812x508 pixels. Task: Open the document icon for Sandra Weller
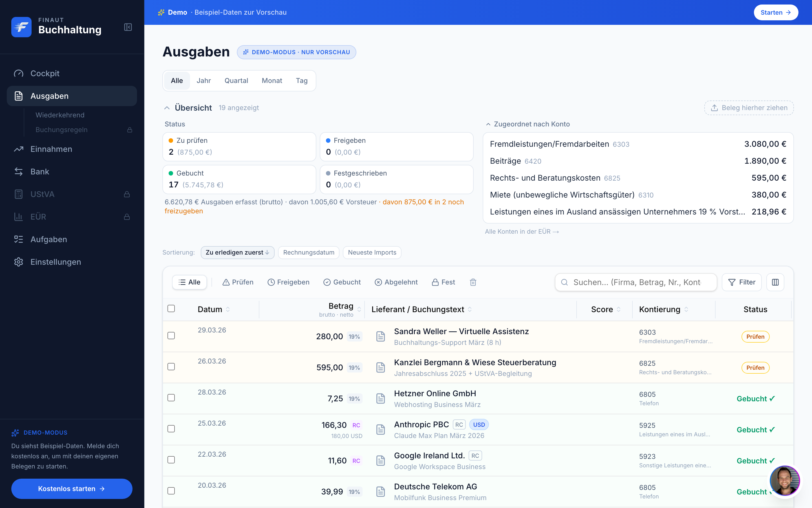(x=381, y=336)
